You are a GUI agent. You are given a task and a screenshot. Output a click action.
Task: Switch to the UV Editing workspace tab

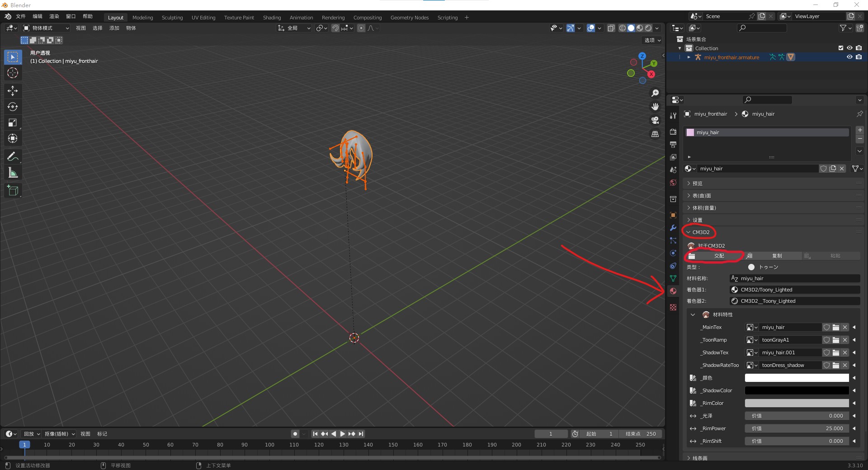(203, 18)
